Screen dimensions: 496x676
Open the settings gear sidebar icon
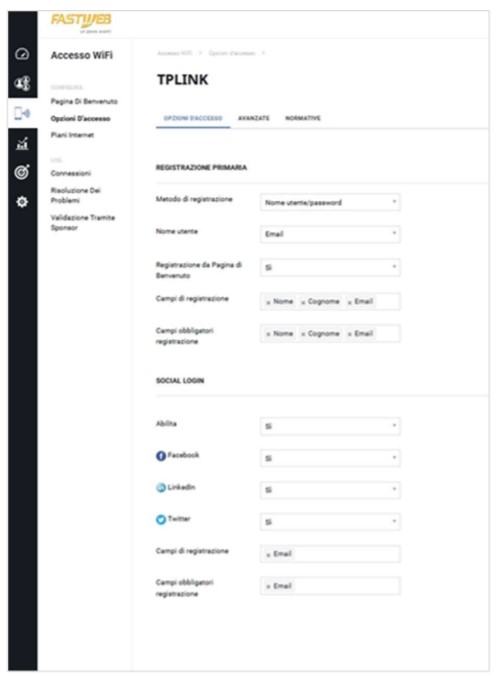pos(22,202)
